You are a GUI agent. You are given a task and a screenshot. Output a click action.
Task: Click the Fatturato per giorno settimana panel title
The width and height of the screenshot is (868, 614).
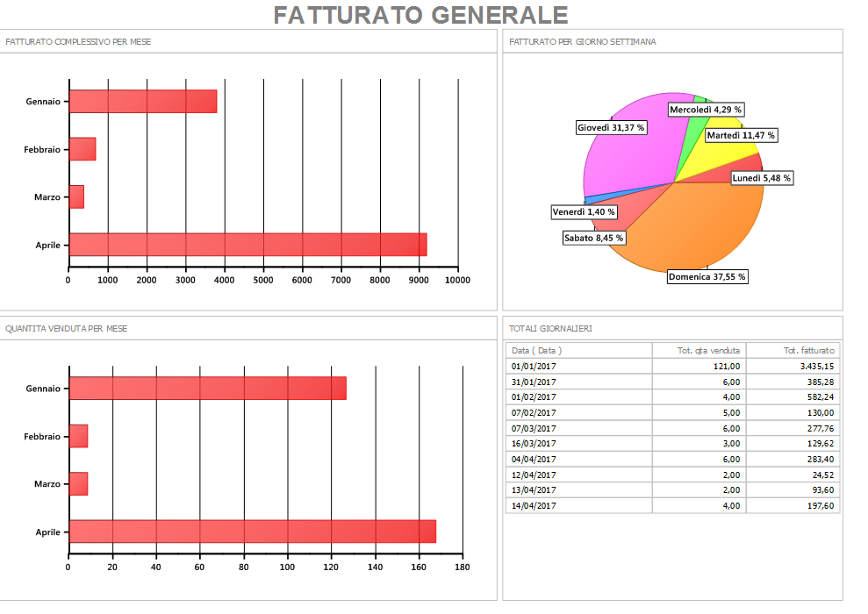click(x=583, y=41)
